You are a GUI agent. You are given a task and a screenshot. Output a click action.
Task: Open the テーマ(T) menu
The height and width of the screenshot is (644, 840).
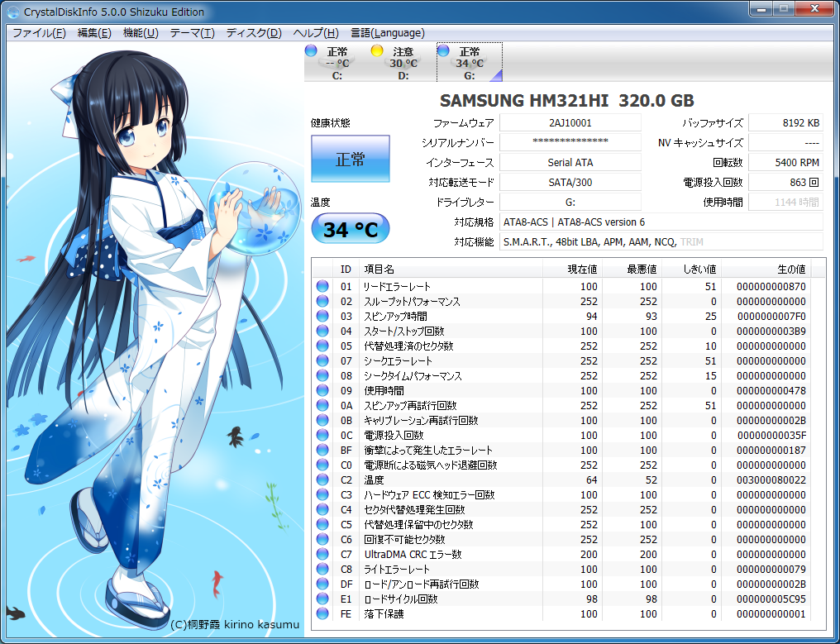tap(193, 33)
